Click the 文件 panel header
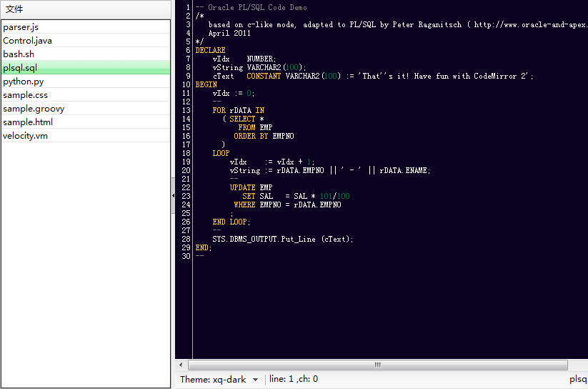The height and width of the screenshot is (389, 588). [x=14, y=9]
